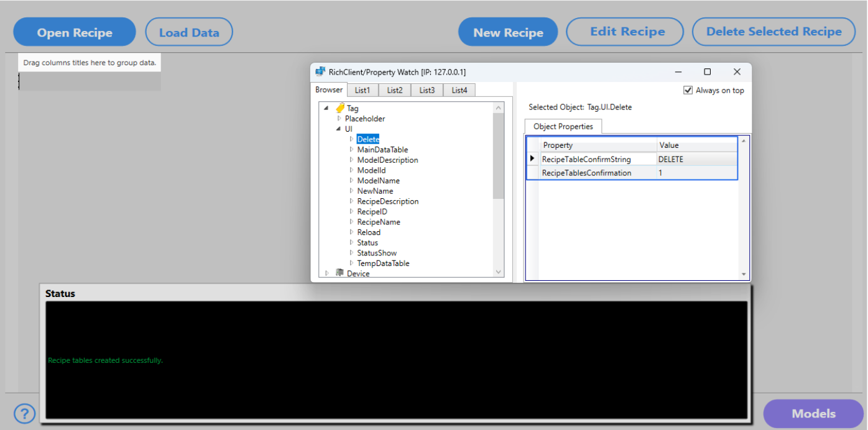The width and height of the screenshot is (868, 430).
Task: Click the RichClient Property Watch title icon
Action: [321, 72]
